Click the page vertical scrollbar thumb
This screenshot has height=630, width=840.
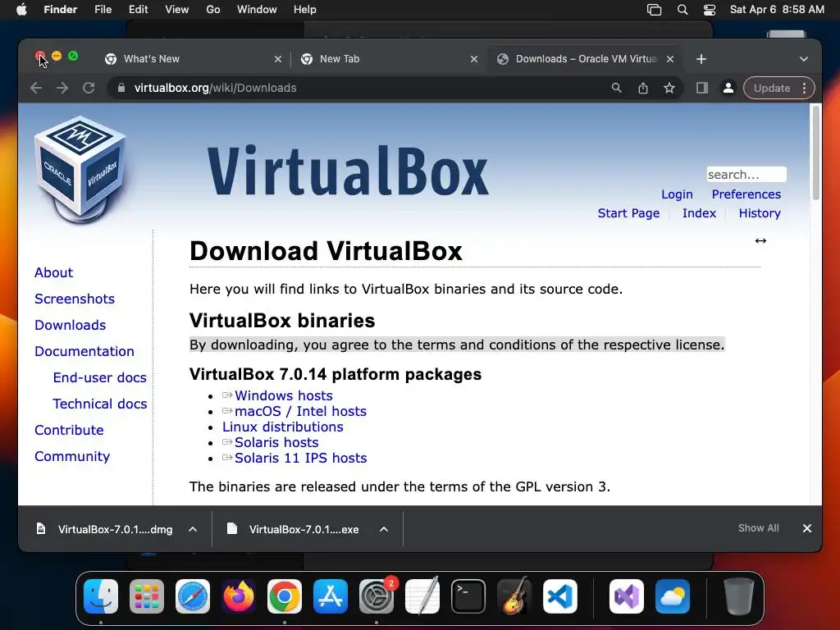[x=816, y=153]
